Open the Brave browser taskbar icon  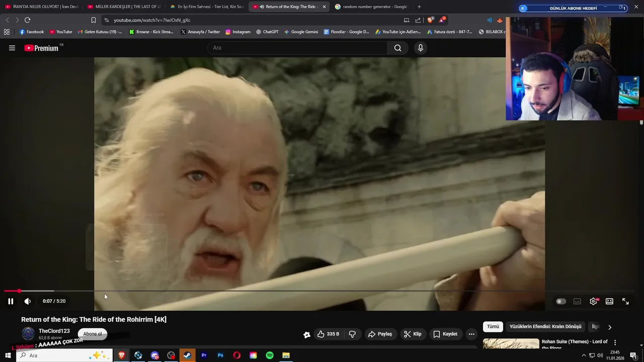pyautogui.click(x=121, y=355)
